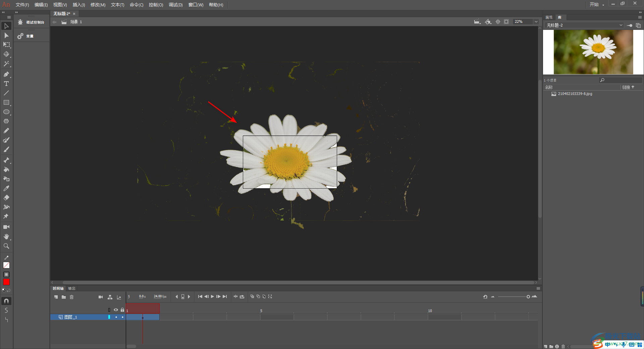
Task: Create a new layer folder
Action: (x=64, y=297)
